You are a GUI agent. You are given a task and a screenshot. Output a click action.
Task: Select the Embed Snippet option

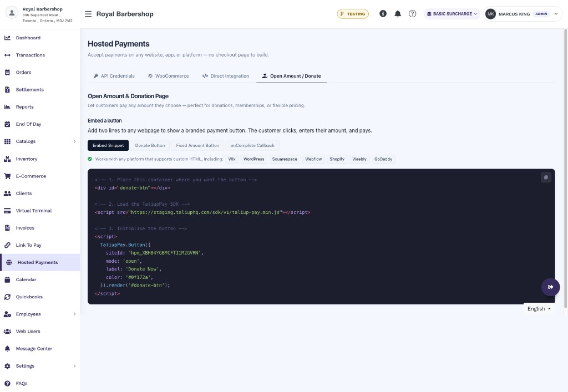pos(108,145)
